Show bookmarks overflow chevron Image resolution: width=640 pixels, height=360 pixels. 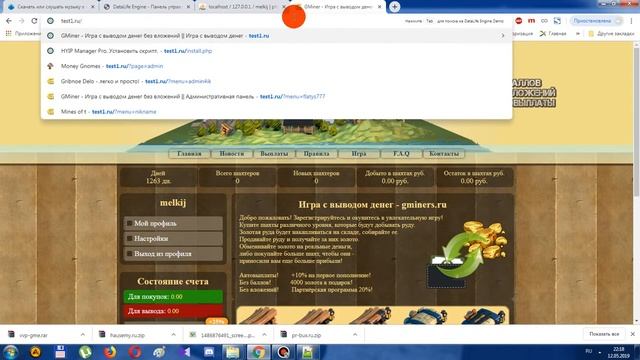pos(578,33)
